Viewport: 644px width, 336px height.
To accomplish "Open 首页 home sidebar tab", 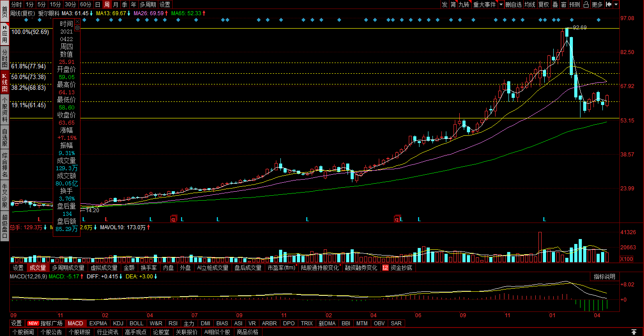I will (4, 10).
